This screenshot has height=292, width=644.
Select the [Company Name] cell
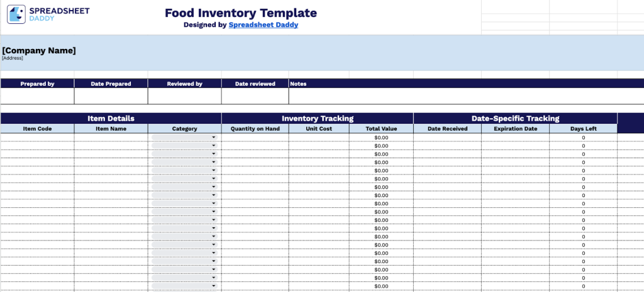pos(39,50)
